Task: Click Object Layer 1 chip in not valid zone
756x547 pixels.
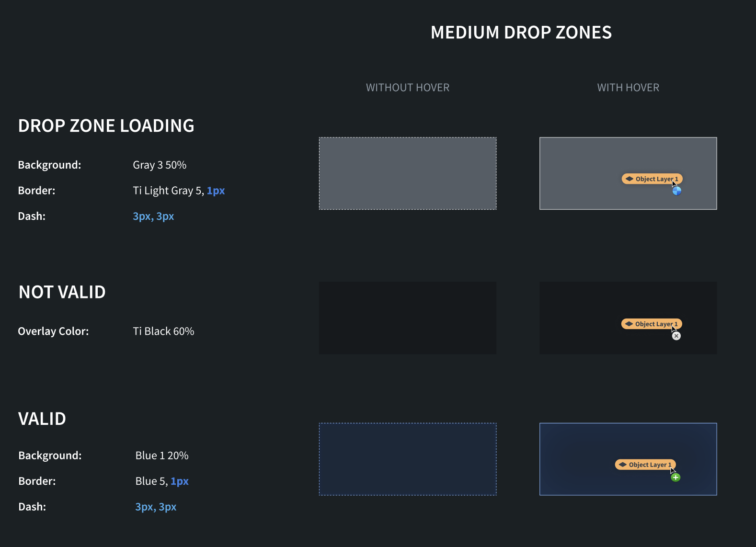Action: point(652,324)
